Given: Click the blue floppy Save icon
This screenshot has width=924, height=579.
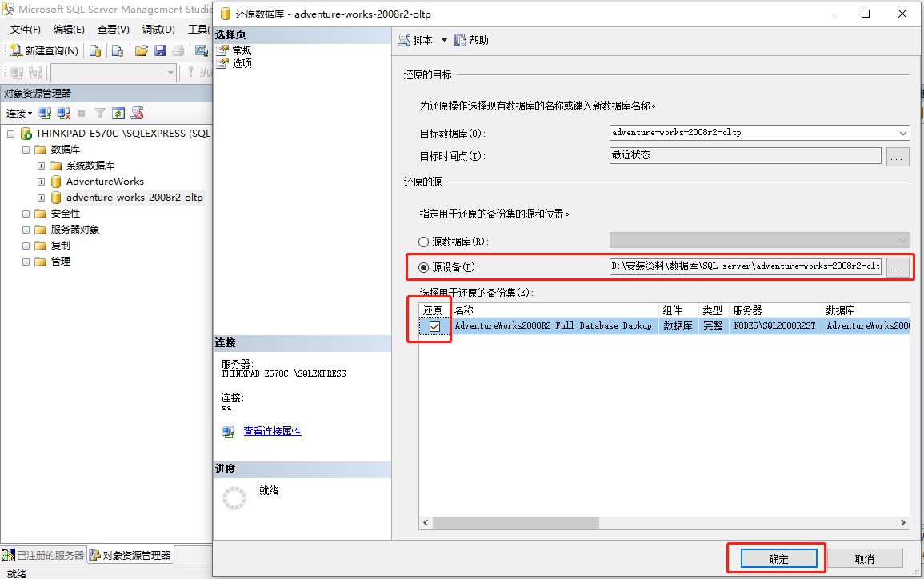Looking at the screenshot, I should pyautogui.click(x=160, y=50).
